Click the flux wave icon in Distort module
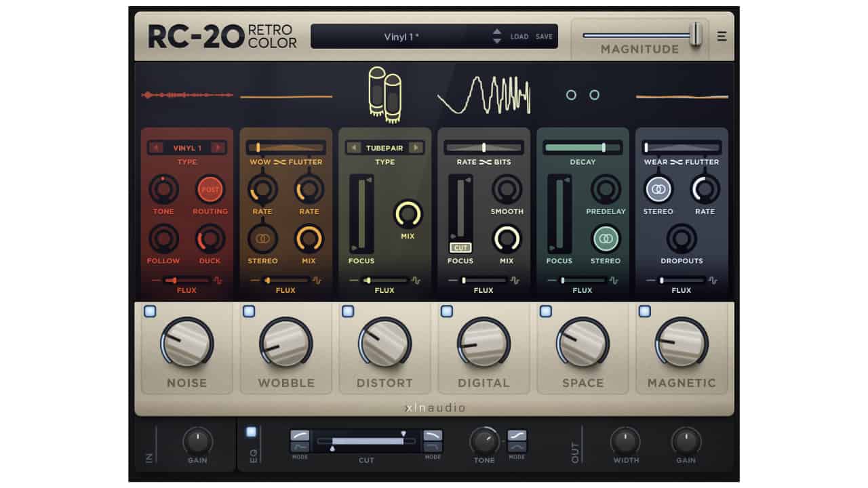 tap(416, 280)
